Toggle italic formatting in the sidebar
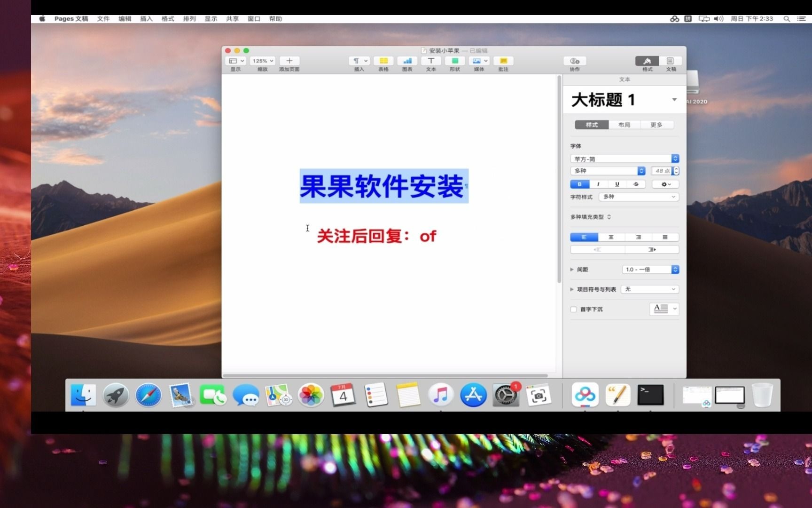Viewport: 812px width, 508px height. click(x=598, y=184)
